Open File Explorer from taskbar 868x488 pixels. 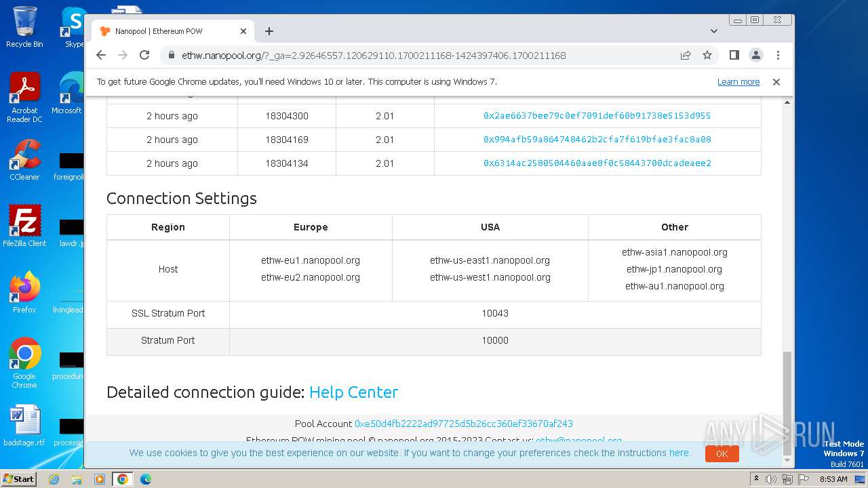coord(77,479)
